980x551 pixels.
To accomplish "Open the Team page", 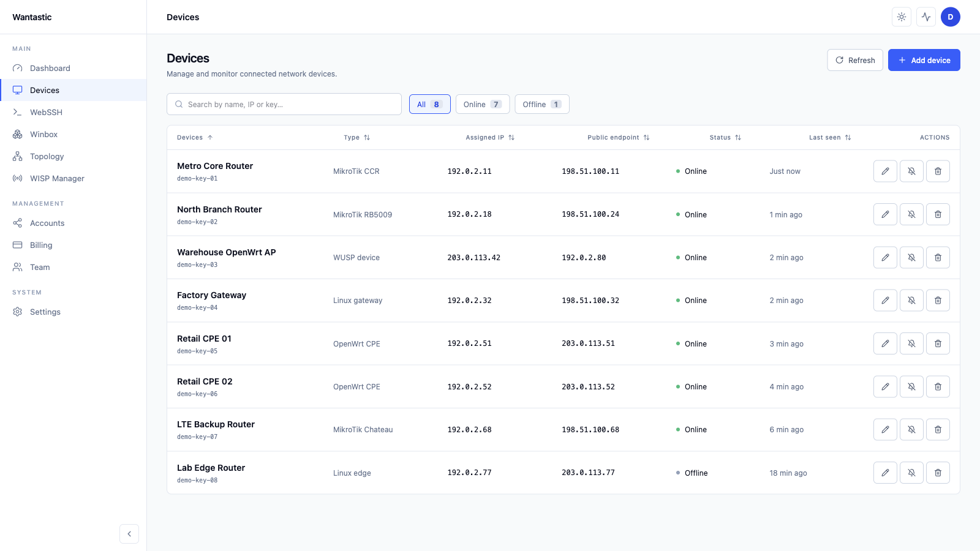I will click(x=73, y=267).
